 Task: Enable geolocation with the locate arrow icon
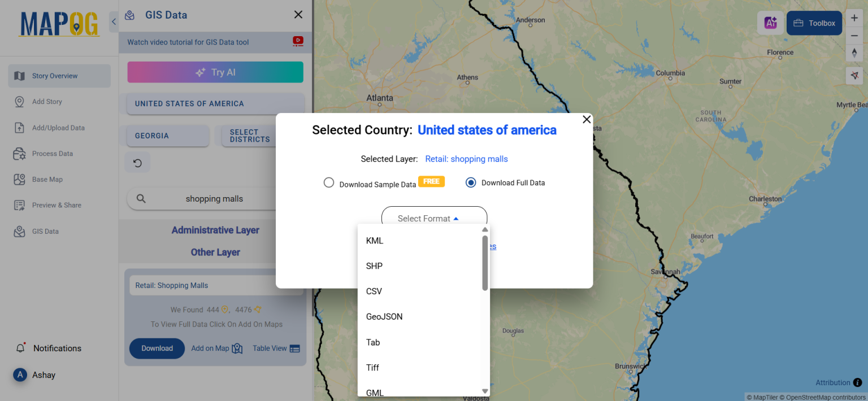click(854, 75)
